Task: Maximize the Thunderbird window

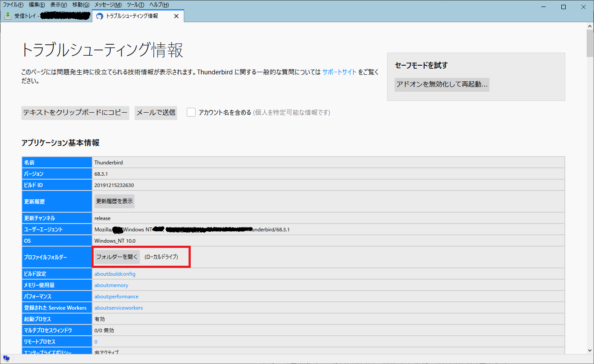Action: [x=564, y=7]
